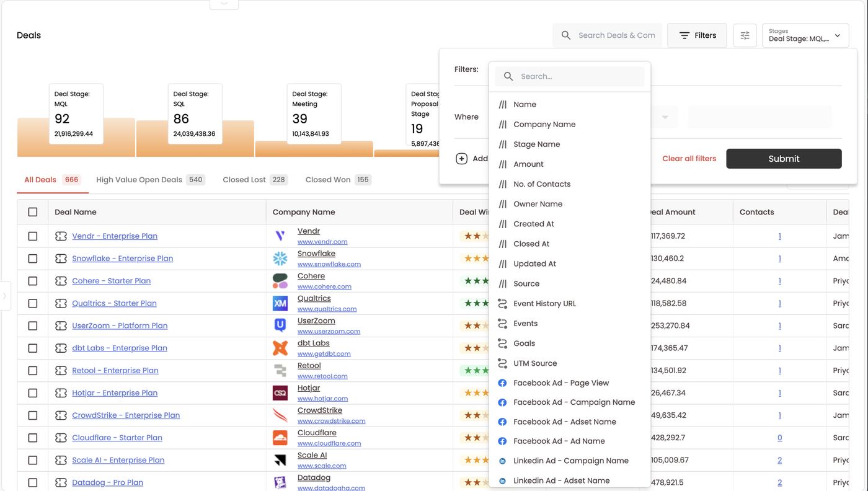Click the Hotjar logo icon

[280, 393]
